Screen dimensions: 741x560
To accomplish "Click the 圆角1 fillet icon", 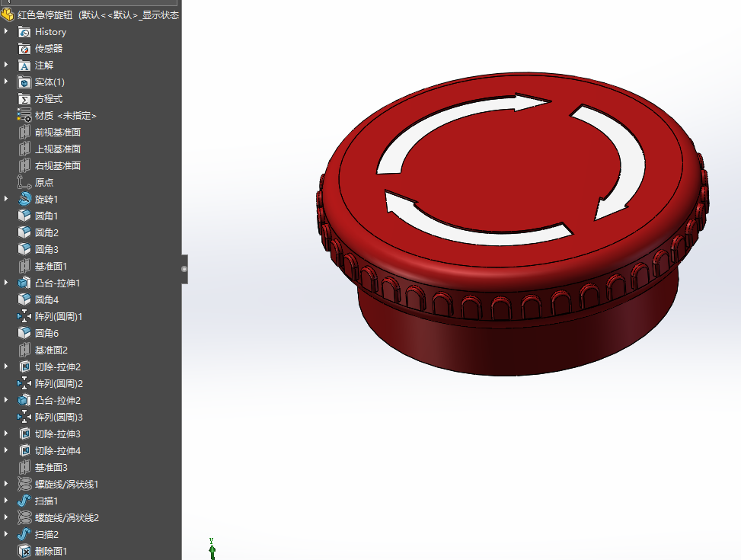I will click(x=24, y=216).
